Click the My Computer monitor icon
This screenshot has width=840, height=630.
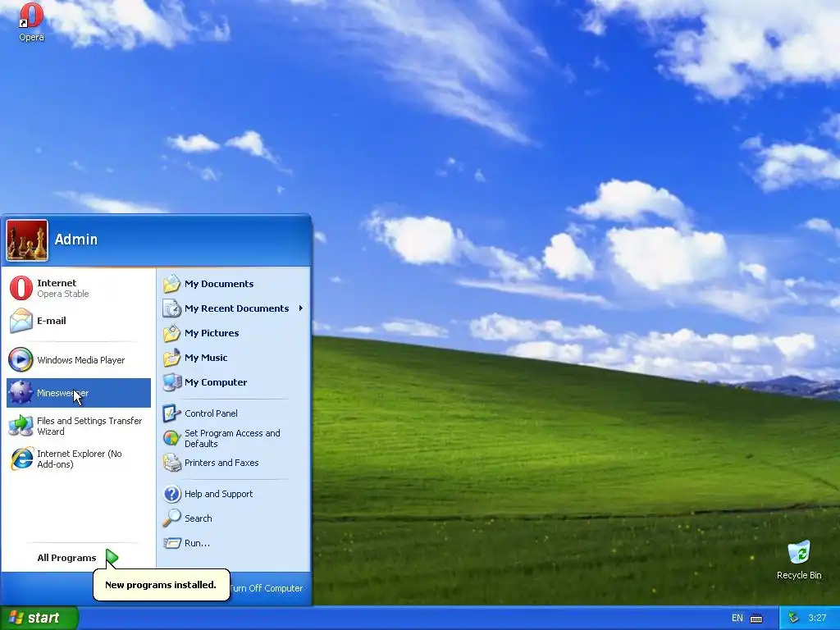pyautogui.click(x=172, y=382)
